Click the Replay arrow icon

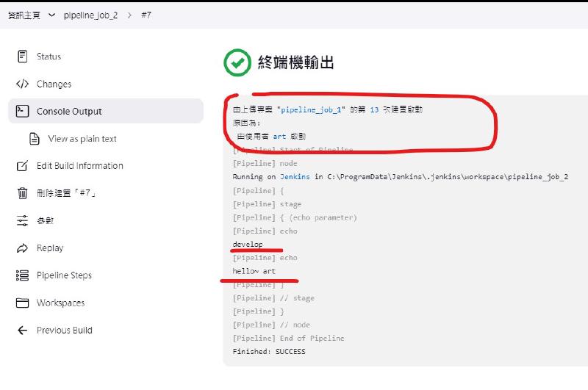(22, 248)
